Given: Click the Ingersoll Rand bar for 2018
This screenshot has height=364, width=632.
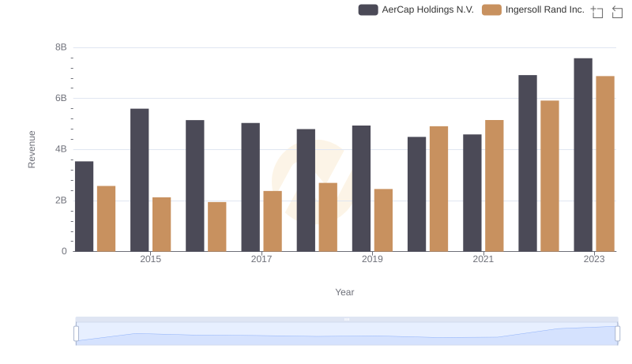Looking at the screenshot, I should coord(328,217).
